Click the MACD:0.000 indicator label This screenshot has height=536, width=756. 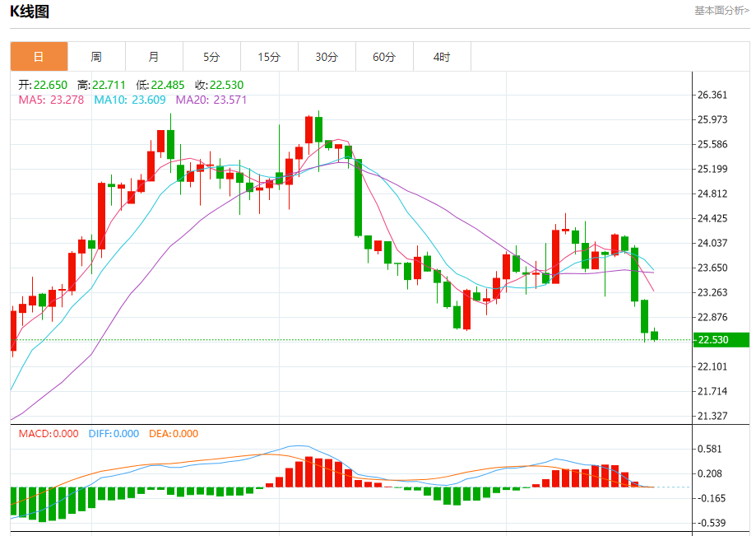[x=49, y=434]
